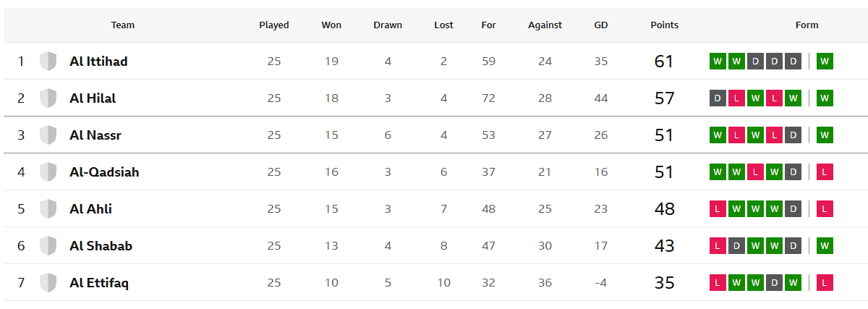Click Al Ittihad's latest green W form badge

click(x=825, y=62)
